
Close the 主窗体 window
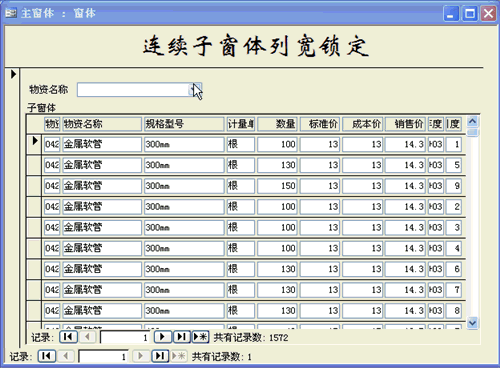(x=488, y=14)
